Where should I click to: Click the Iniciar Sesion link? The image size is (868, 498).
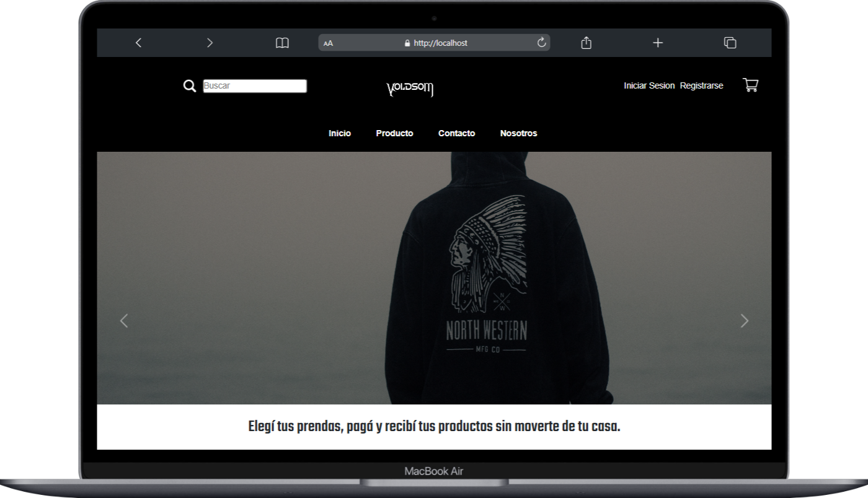point(649,85)
